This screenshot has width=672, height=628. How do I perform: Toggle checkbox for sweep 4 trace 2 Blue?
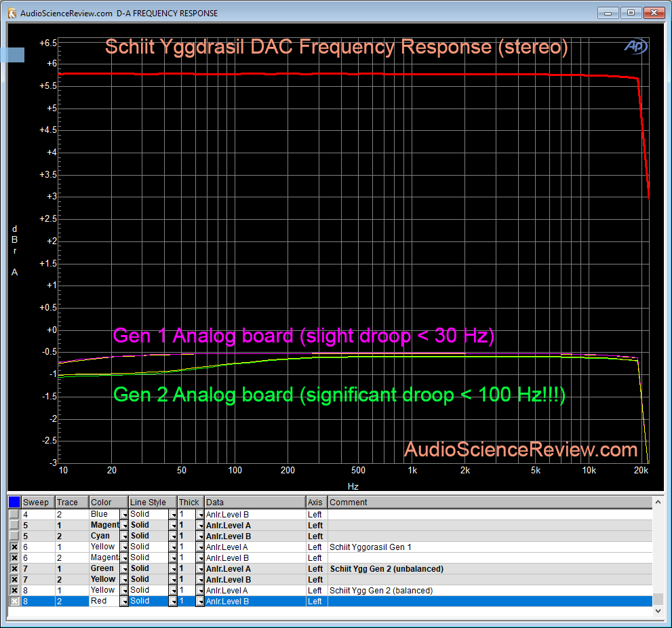coord(14,514)
